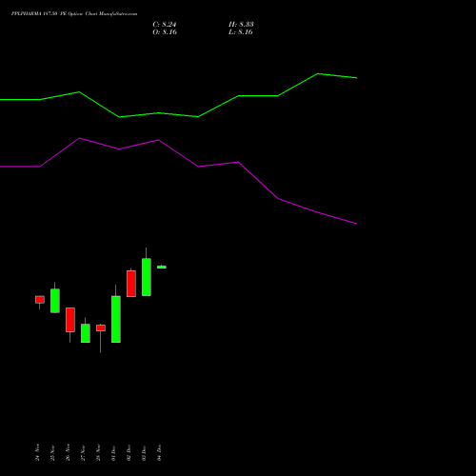Click the 01 Dec date label
This screenshot has width=476, height=476.
point(113,453)
